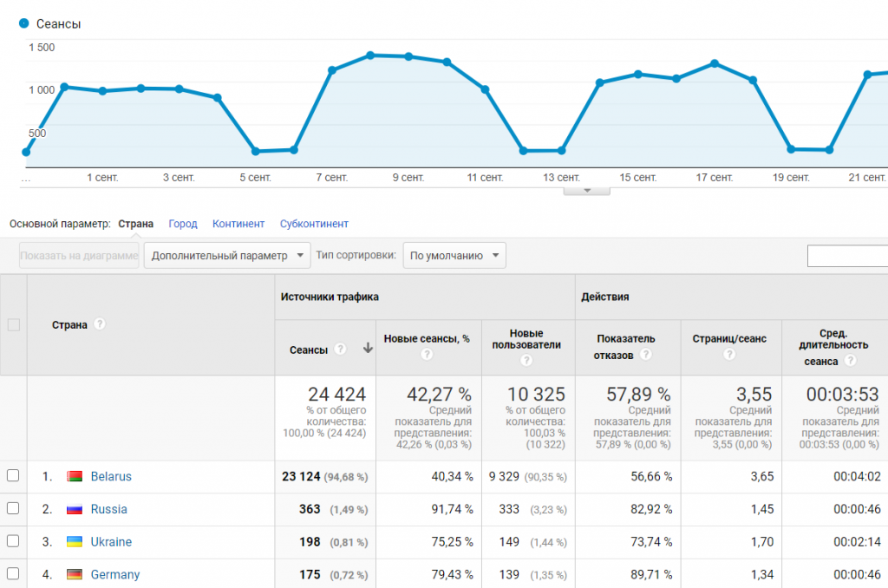Click the table search input field
This screenshot has height=588, width=888.
[847, 256]
